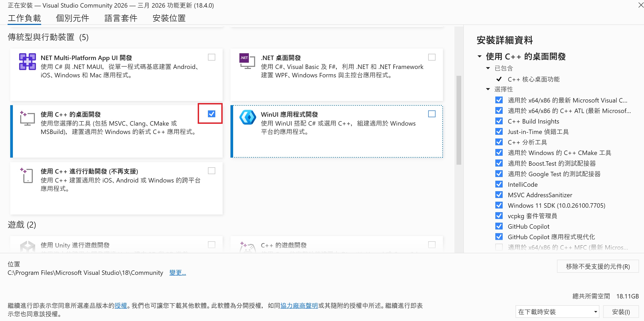Image resolution: width=644 pixels, height=321 pixels.
Task: Collapse the 已包含 (included) section
Action: [488, 68]
